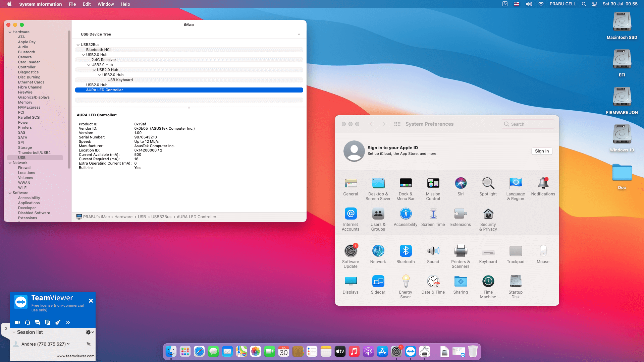Open Time Machine preferences
The width and height of the screenshot is (644, 362).
coord(488,285)
